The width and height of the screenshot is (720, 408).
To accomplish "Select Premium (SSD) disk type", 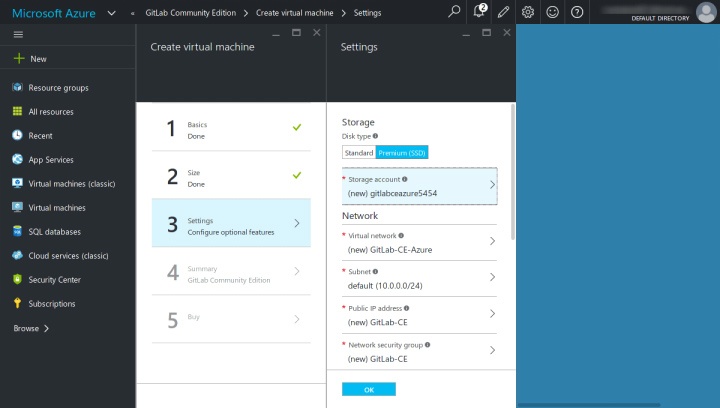I will 402,153.
